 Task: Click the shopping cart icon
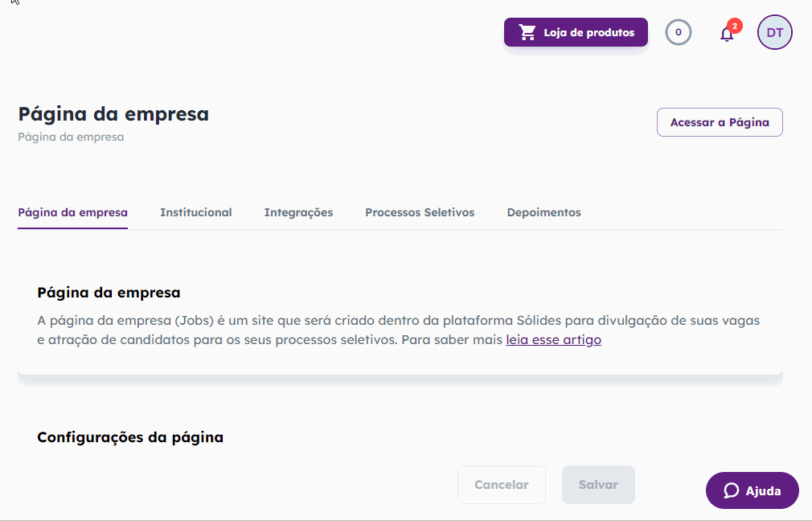coord(527,32)
